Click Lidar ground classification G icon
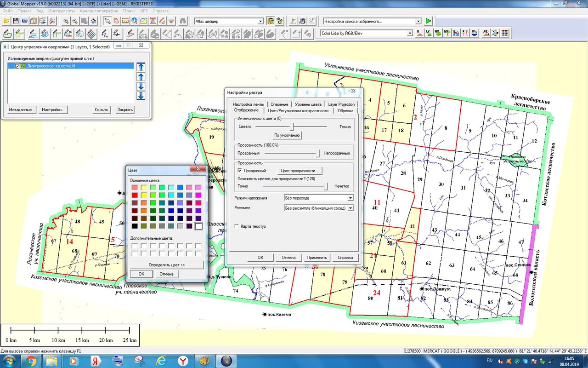588x368 pixels. pos(419,33)
